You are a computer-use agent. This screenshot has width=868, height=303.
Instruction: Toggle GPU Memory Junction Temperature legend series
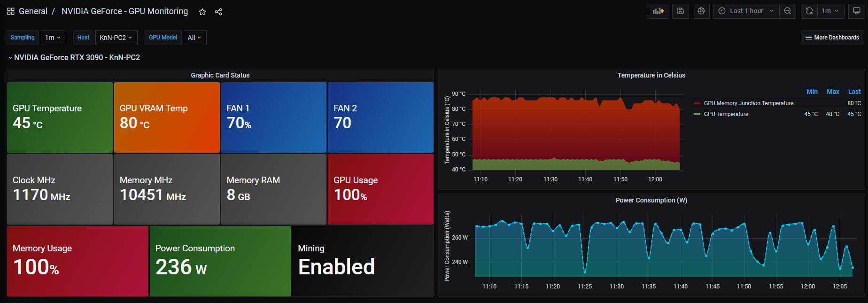tap(748, 103)
